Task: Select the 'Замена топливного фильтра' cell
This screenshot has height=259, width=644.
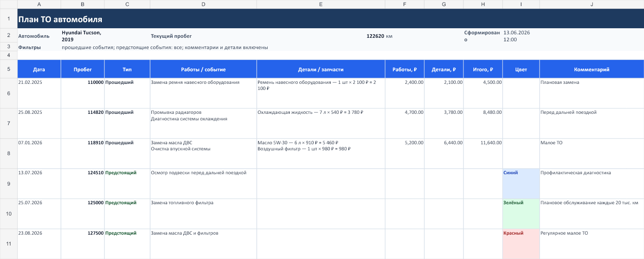Action: tap(203, 214)
